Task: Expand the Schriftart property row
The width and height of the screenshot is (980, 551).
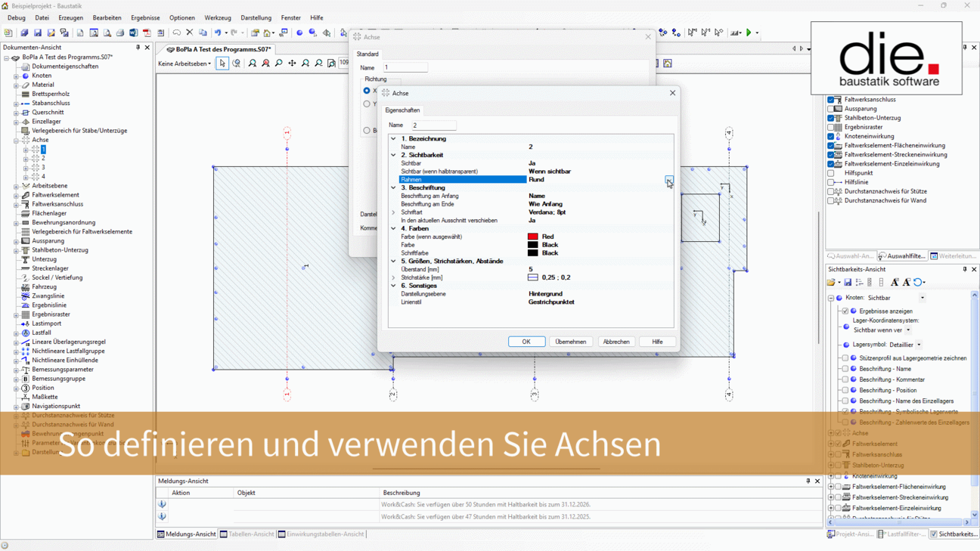Action: [x=393, y=212]
